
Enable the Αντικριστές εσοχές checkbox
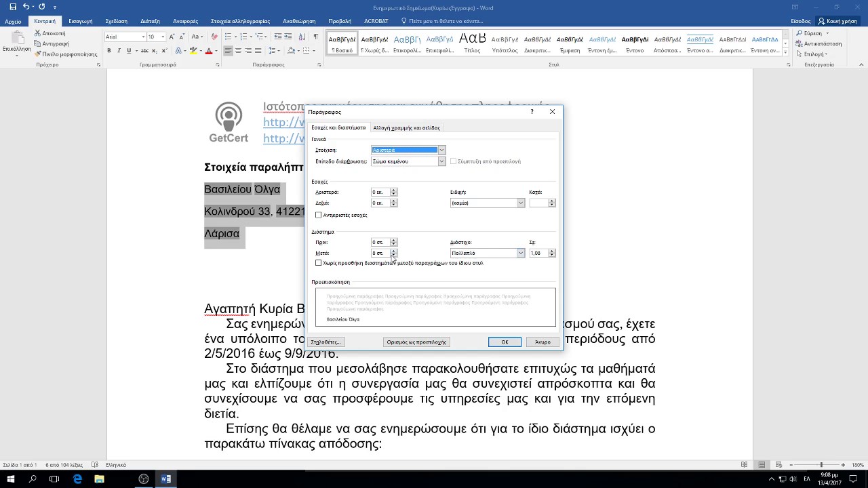click(319, 215)
